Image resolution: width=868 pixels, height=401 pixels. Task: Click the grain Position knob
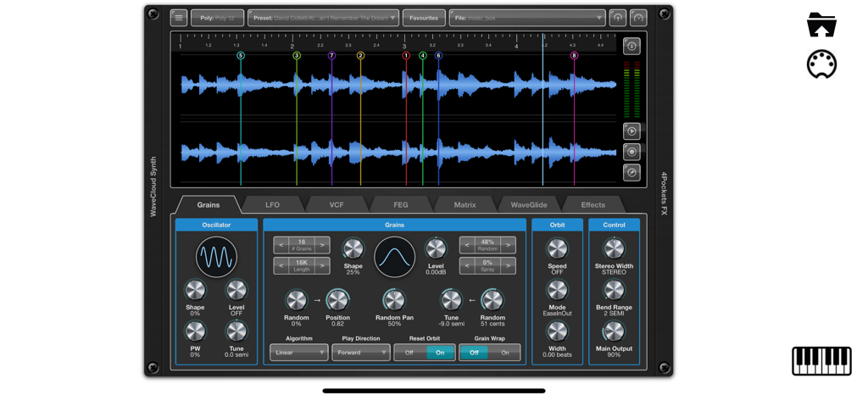pos(337,300)
